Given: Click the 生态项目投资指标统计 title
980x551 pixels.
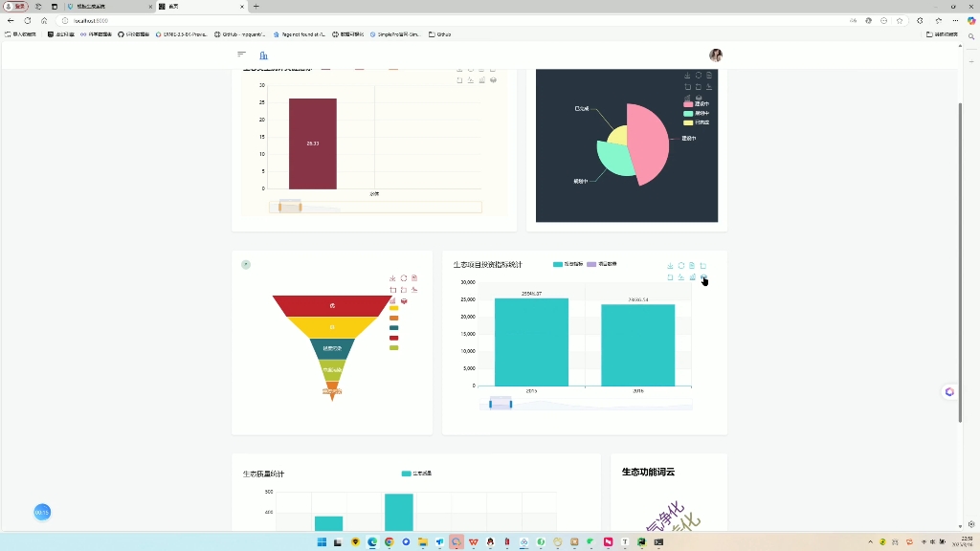Looking at the screenshot, I should [x=487, y=265].
